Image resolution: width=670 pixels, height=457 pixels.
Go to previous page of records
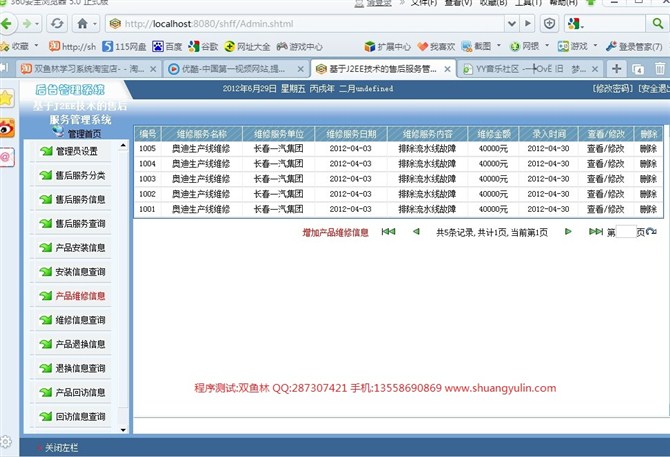click(x=416, y=231)
